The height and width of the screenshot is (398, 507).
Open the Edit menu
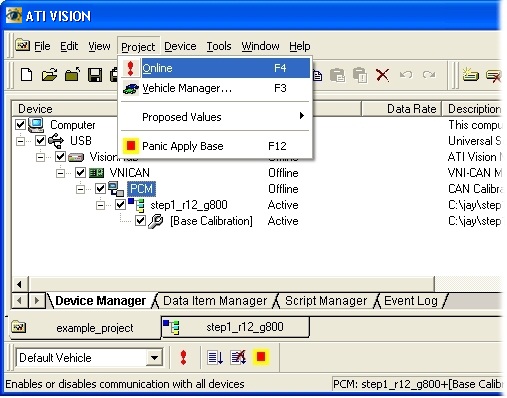69,46
